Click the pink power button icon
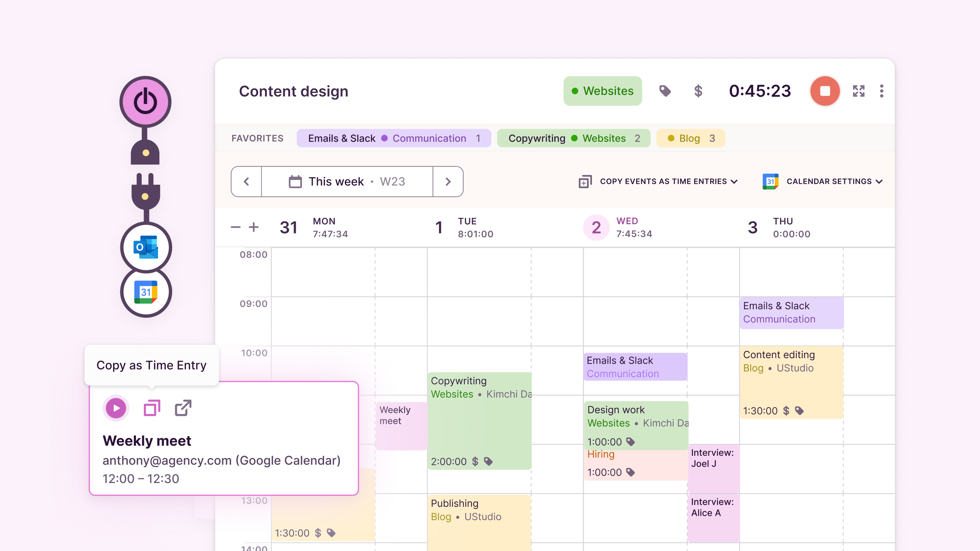This screenshot has height=551, width=980. click(145, 102)
